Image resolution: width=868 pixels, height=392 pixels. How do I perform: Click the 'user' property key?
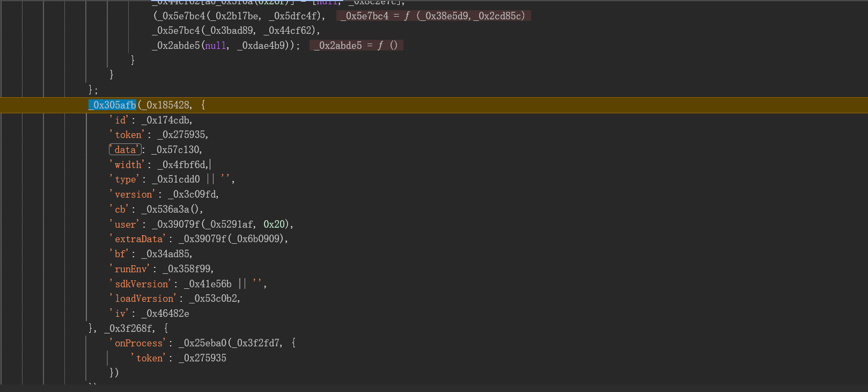pyautogui.click(x=126, y=224)
